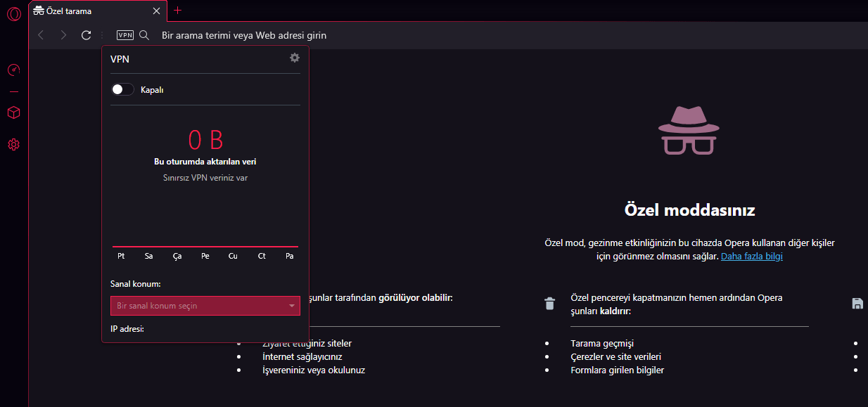
Task: Close the Özel tarama tab
Action: point(156,11)
